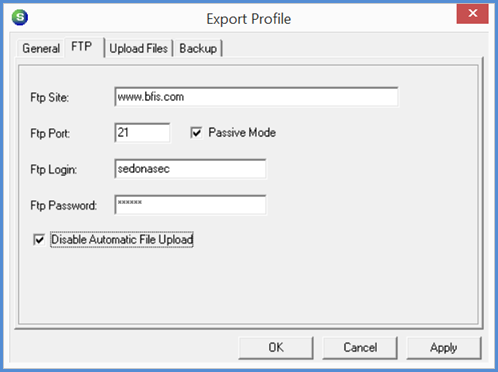Select the FTP tab

[x=82, y=46]
